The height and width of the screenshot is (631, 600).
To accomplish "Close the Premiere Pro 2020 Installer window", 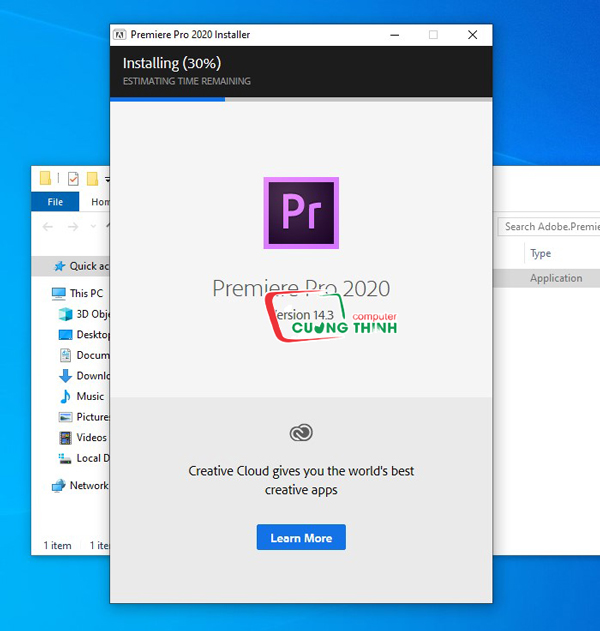I will click(472, 35).
